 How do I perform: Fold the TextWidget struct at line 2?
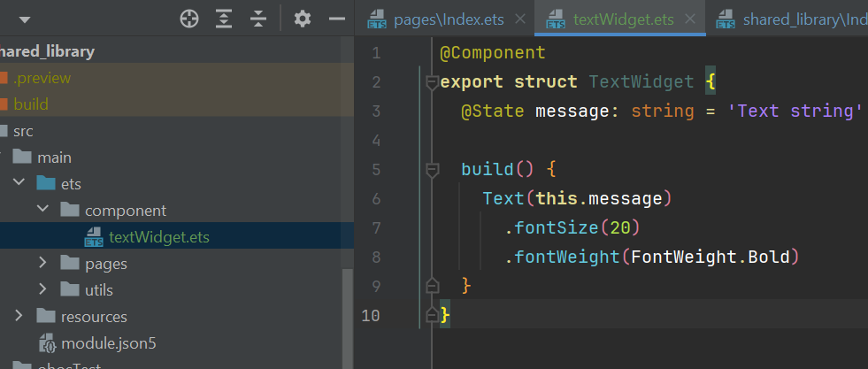(x=432, y=82)
